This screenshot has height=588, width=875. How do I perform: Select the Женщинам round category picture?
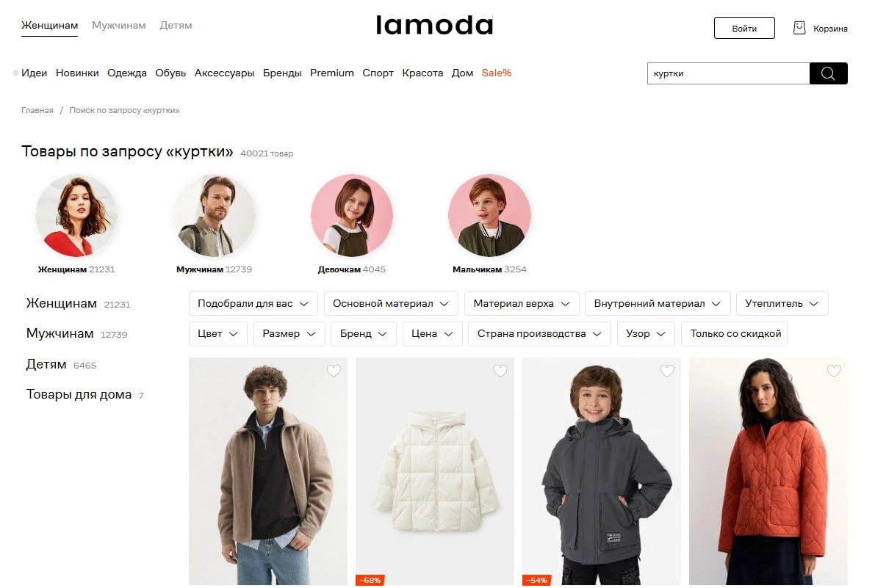76,216
